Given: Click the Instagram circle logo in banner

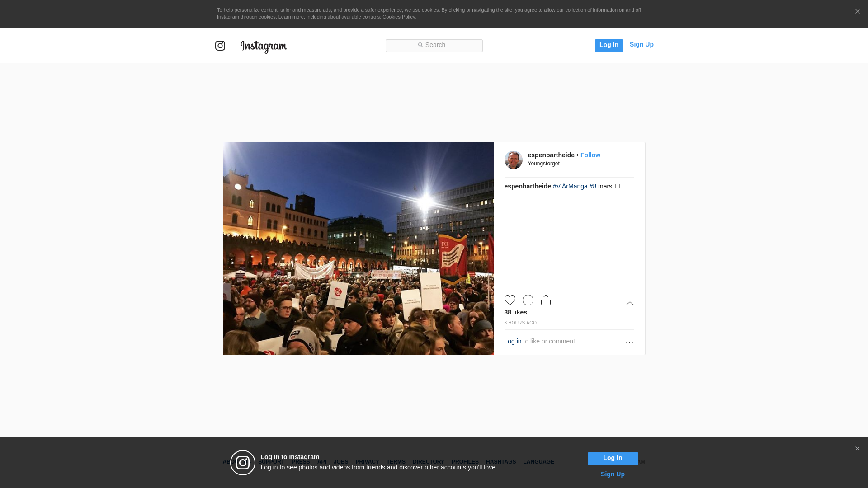Looking at the screenshot, I should [x=243, y=463].
